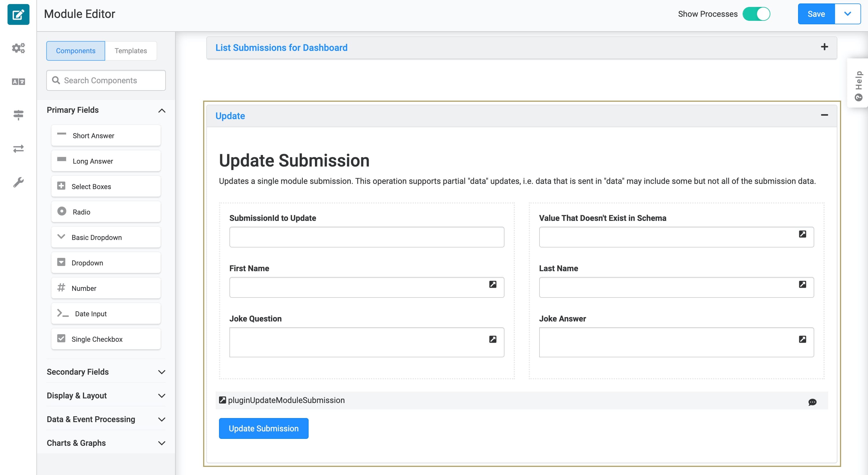Expand the Charts & Graphs section
Image resolution: width=868 pixels, height=475 pixels.
pyautogui.click(x=162, y=443)
